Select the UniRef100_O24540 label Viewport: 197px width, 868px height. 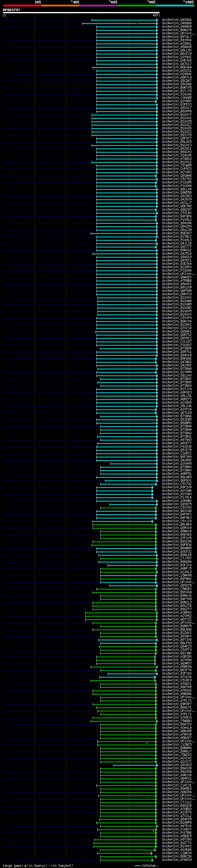[x=177, y=74]
